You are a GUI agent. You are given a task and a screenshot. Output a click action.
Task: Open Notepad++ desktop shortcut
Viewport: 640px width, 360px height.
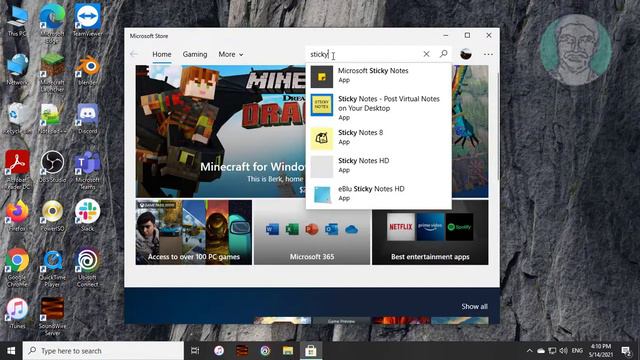pyautogui.click(x=52, y=118)
